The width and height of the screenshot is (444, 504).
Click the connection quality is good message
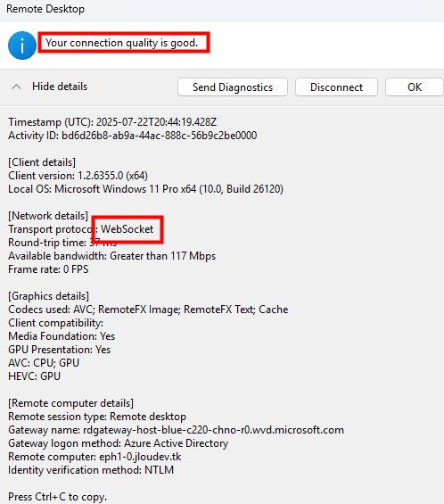tap(121, 43)
